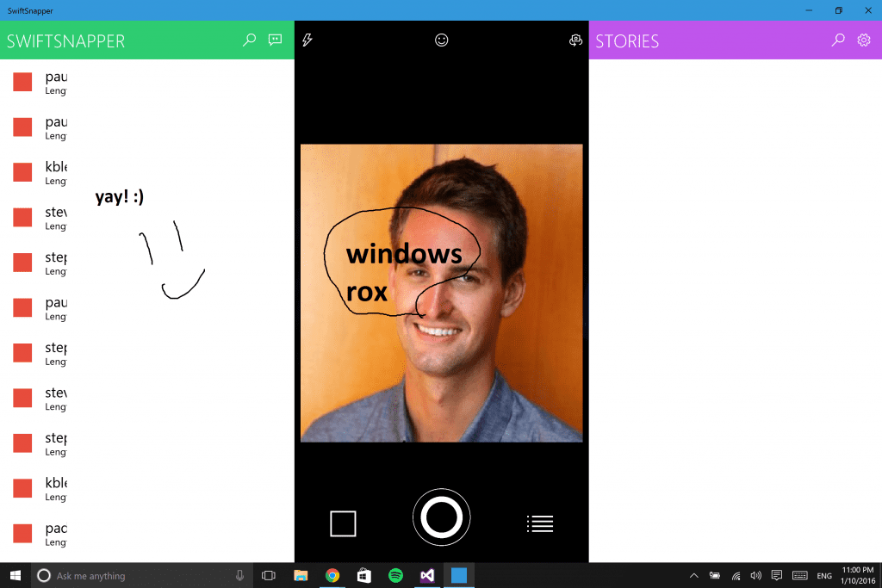Open the clock showing 11:00 PM
The width and height of the screenshot is (882, 588).
tap(859, 576)
